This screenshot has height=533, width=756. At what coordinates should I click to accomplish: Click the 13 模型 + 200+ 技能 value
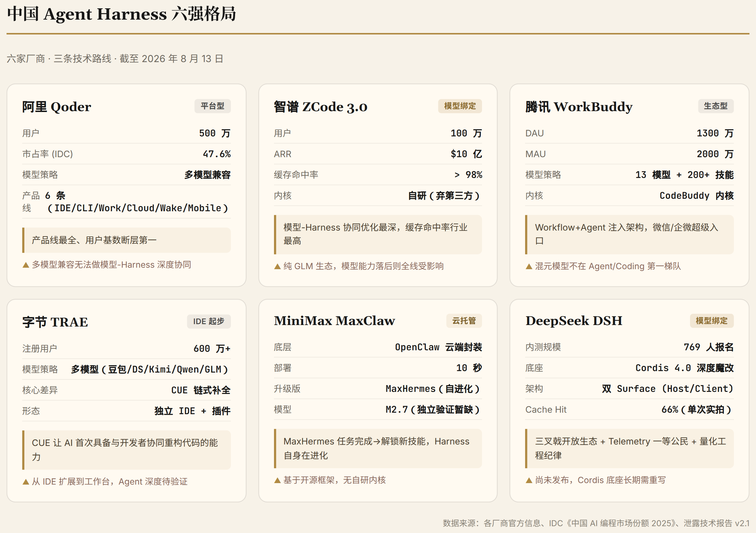click(685, 175)
